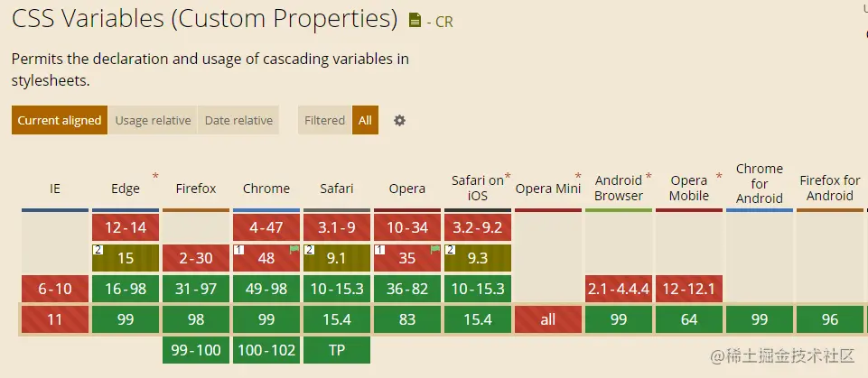
Task: Select the Opera Mini all cell
Action: pyautogui.click(x=548, y=319)
